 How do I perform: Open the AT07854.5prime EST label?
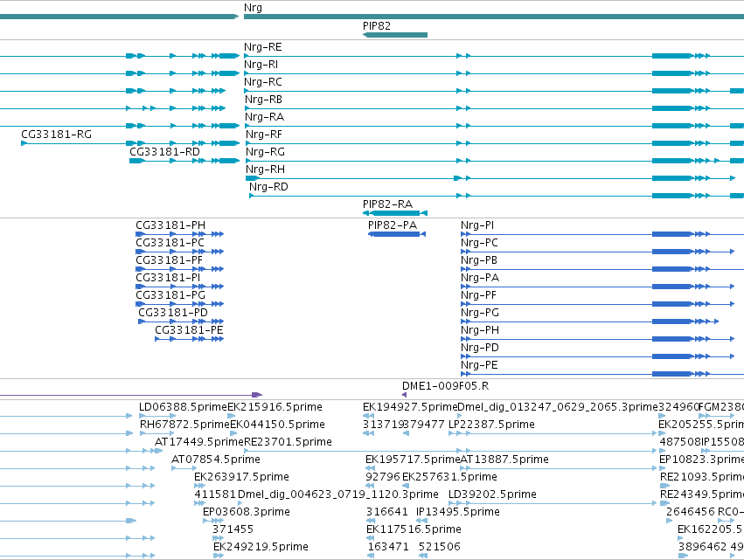[x=215, y=460]
